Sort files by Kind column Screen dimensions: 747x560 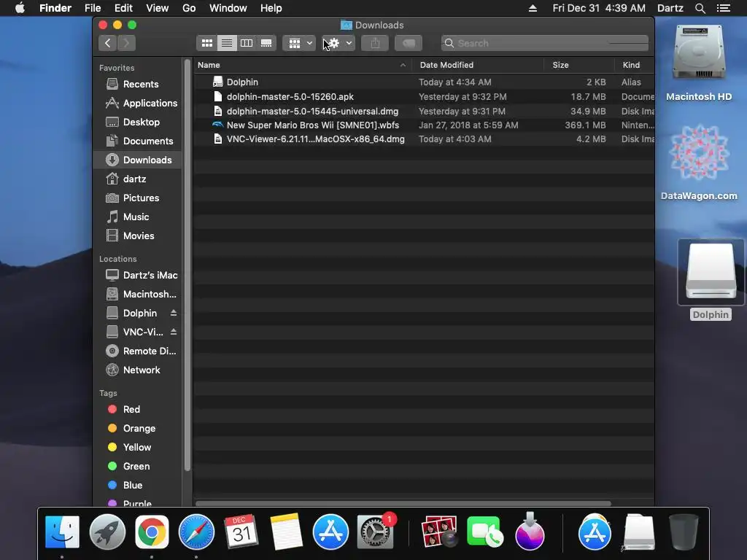coord(634,65)
